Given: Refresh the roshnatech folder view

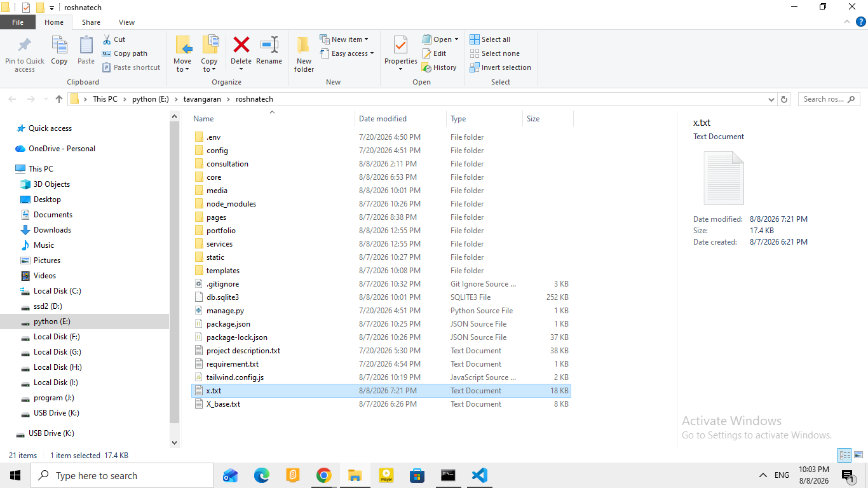Looking at the screenshot, I should (784, 99).
